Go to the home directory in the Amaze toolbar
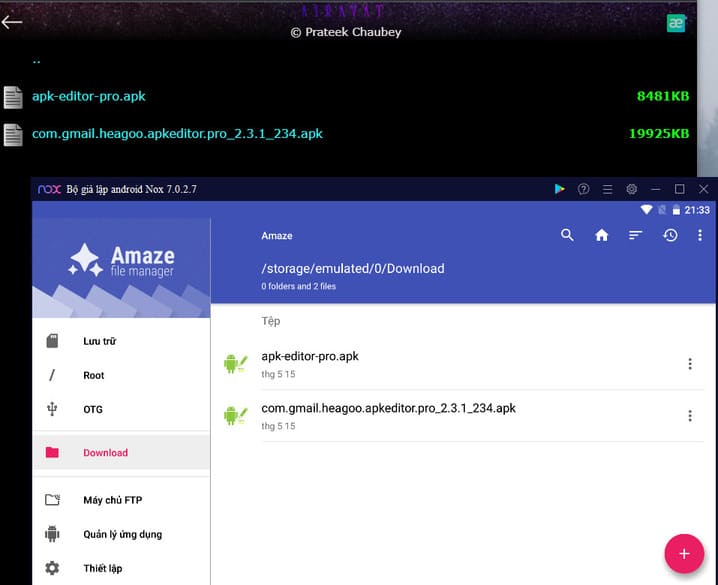718x585 pixels. [x=601, y=235]
